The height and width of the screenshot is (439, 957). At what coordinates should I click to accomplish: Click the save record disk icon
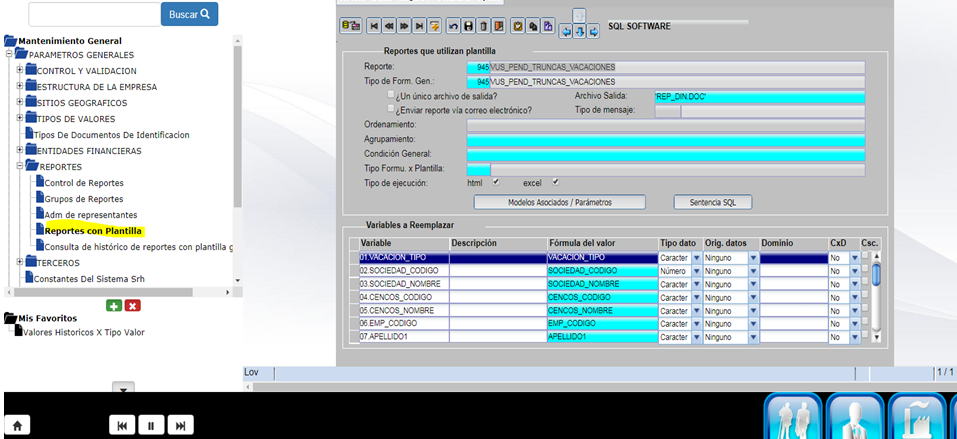pos(468,26)
